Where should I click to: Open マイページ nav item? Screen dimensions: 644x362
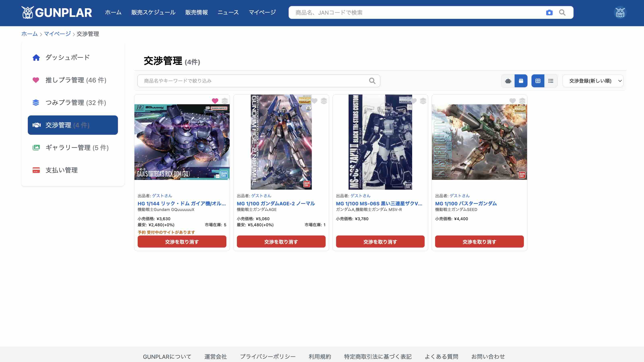pos(262,12)
